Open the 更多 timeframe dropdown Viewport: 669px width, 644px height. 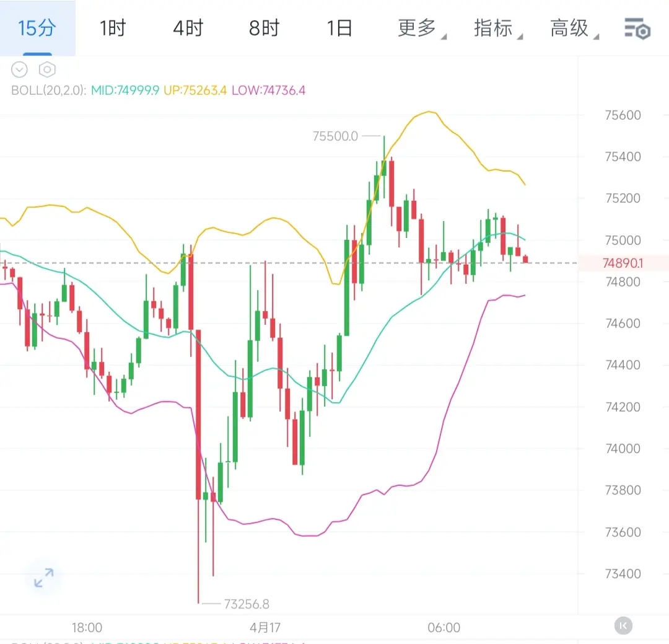[x=422, y=28]
